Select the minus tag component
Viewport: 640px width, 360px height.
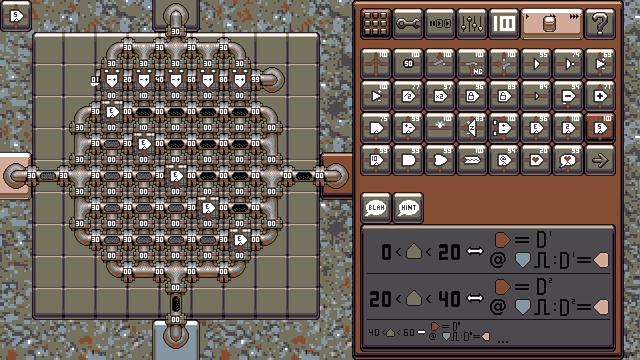click(x=568, y=96)
